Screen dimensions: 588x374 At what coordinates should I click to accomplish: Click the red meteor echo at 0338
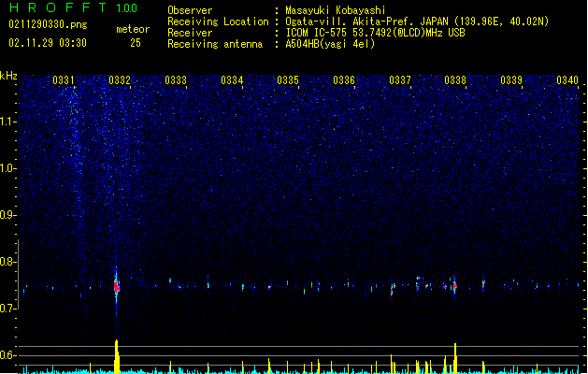click(x=455, y=286)
